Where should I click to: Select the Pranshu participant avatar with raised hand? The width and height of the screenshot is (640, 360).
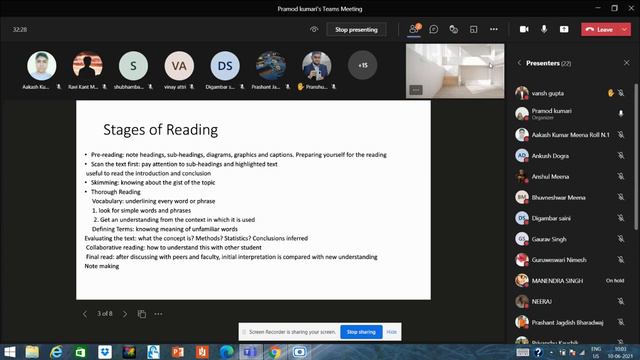pos(317,65)
